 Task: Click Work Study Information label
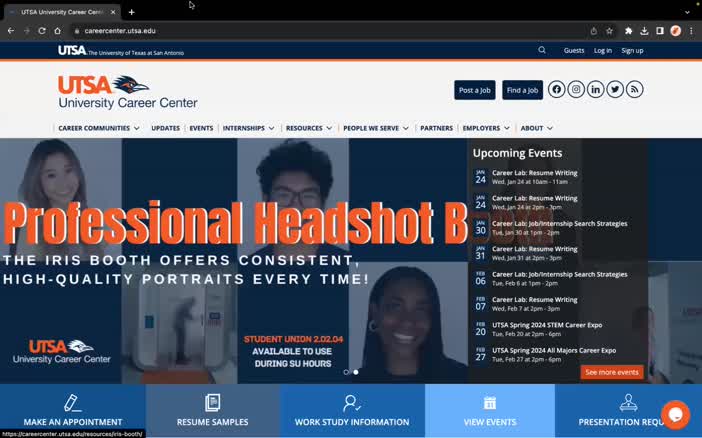[x=352, y=422]
